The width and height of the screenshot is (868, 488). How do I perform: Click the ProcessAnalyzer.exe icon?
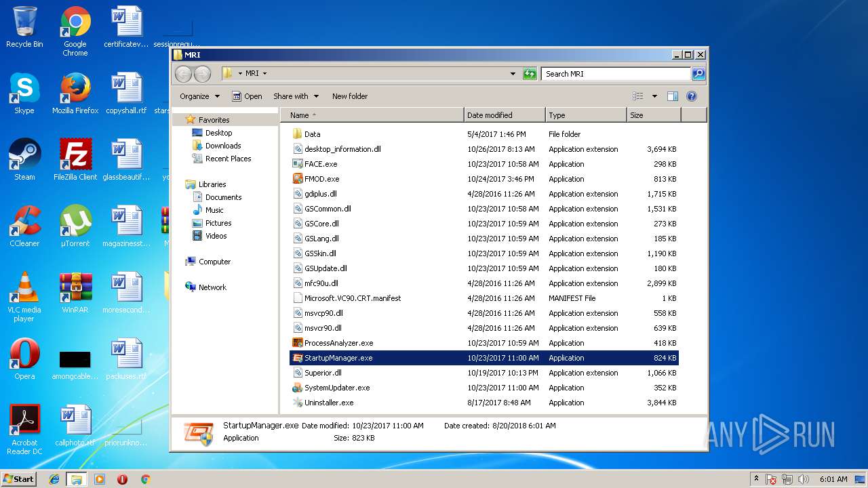coord(297,343)
